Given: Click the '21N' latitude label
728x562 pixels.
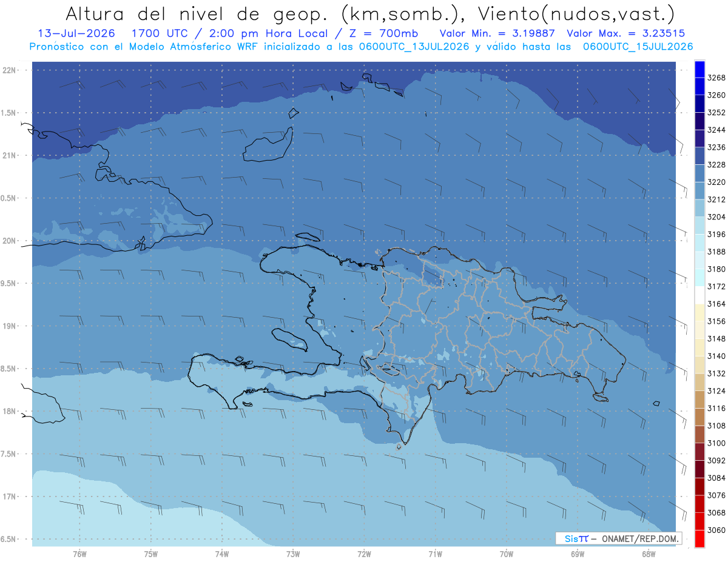Looking at the screenshot, I should [x=10, y=156].
